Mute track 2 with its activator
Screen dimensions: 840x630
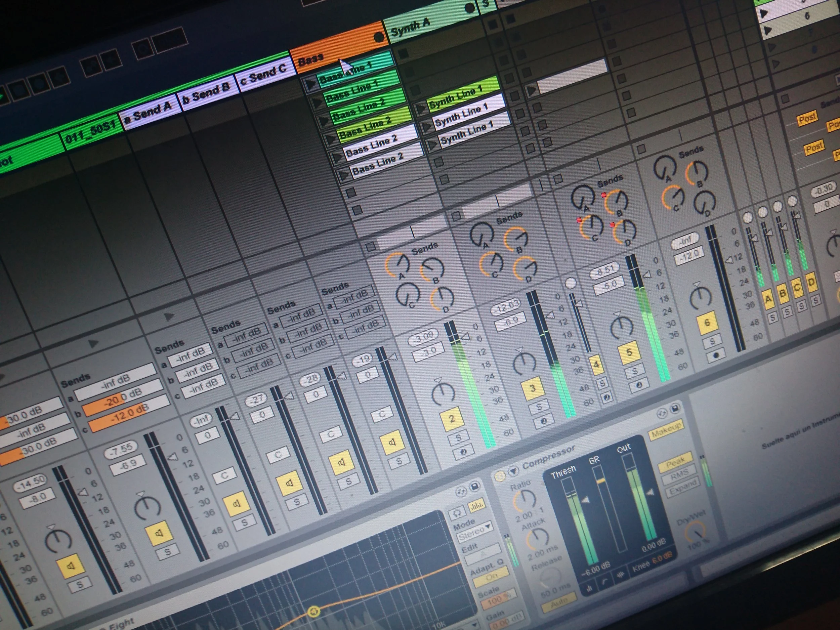pos(452,419)
